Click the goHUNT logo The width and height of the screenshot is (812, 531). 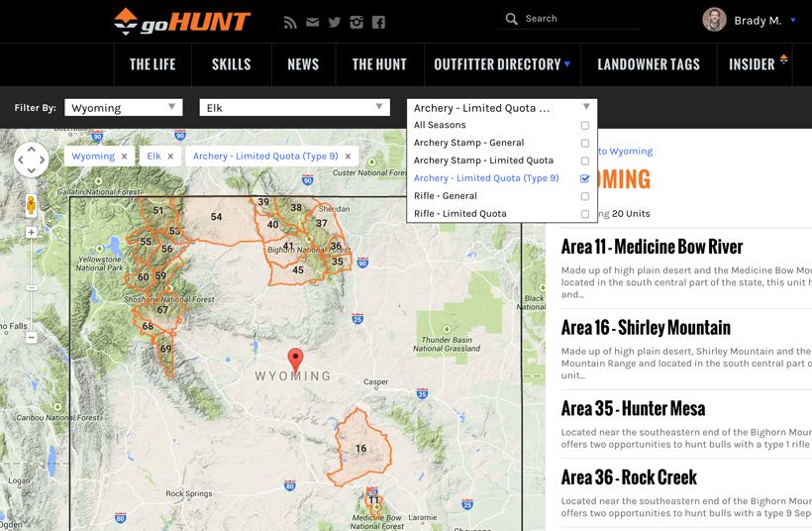pyautogui.click(x=182, y=22)
